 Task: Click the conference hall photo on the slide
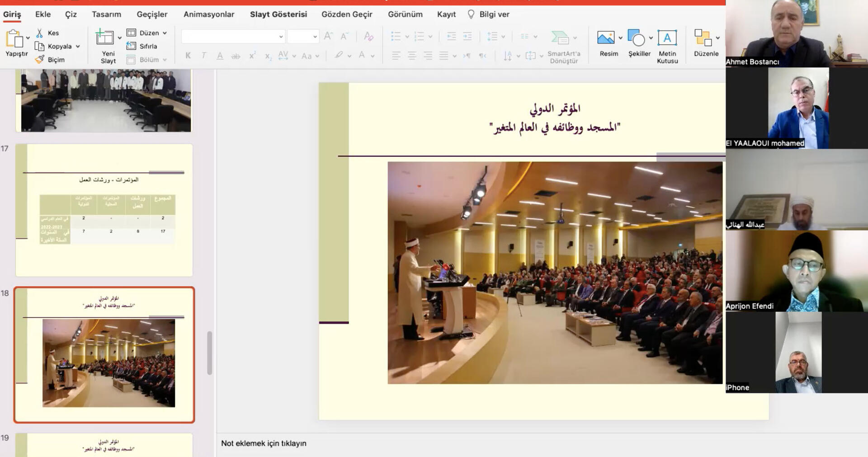point(555,273)
